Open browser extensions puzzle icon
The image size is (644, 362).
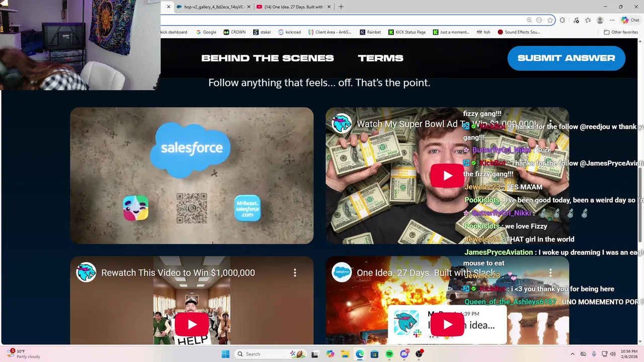click(562, 20)
